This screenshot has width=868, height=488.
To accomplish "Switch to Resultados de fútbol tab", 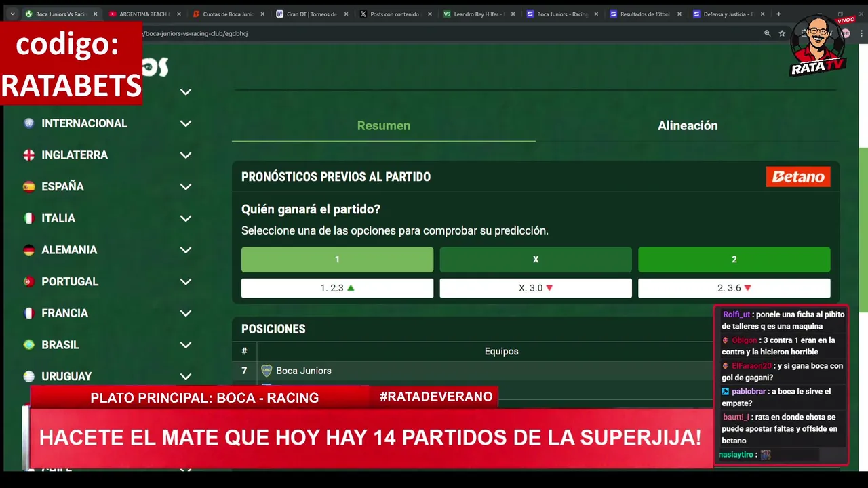I will 644,14.
